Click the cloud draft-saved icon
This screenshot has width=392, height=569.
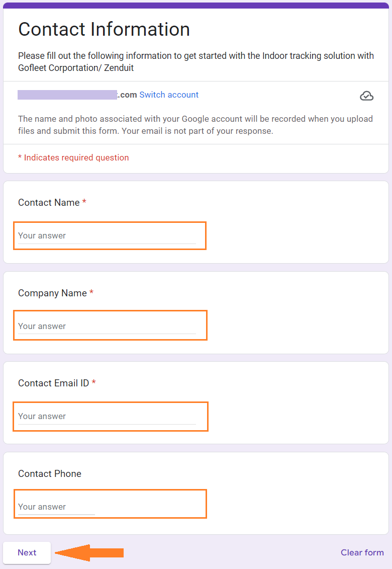(366, 96)
